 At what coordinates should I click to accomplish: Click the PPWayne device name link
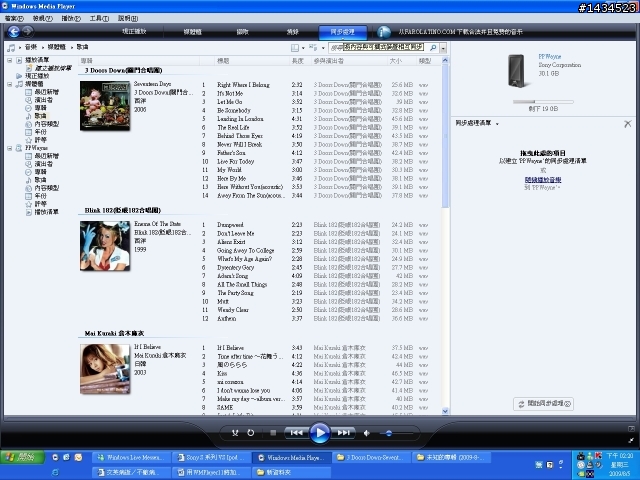[549, 57]
